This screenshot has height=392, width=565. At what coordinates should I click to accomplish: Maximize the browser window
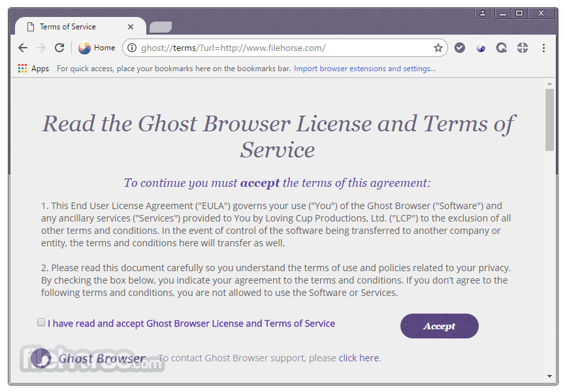pos(519,13)
